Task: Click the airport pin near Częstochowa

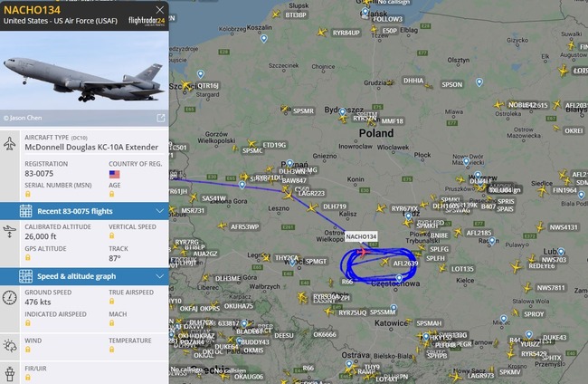Action: 399,278
